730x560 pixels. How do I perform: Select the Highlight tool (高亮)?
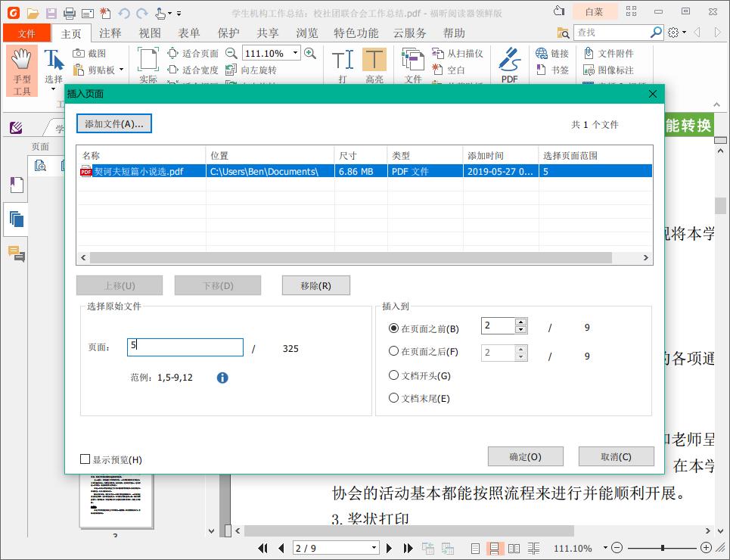(x=376, y=60)
